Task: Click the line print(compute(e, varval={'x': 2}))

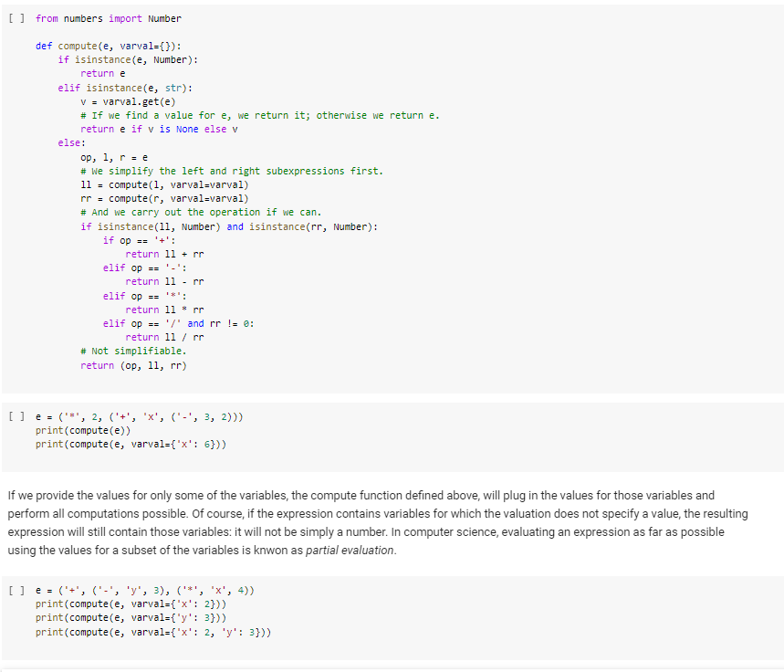Action: pos(131,604)
